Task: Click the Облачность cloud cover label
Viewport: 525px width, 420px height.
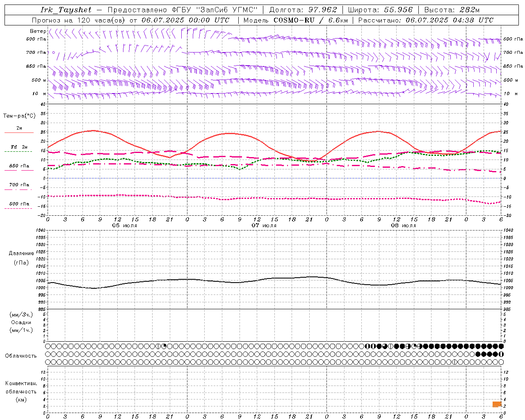Action: pos(21,356)
